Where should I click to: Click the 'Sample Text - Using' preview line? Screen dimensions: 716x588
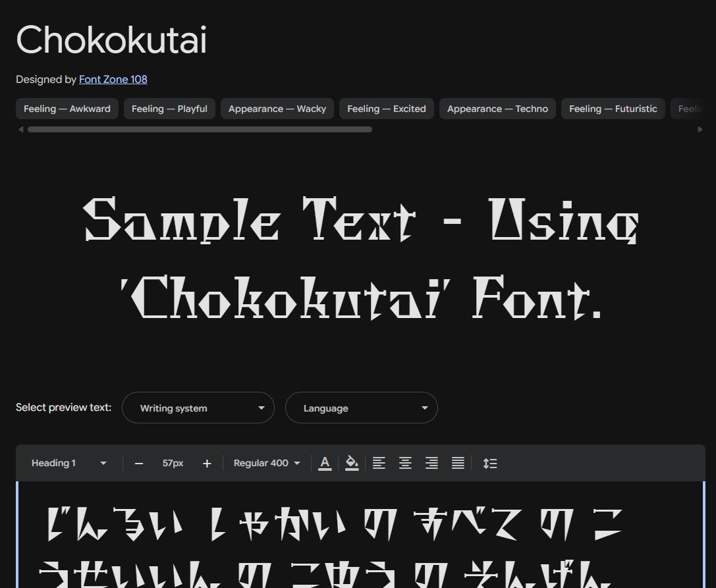pyautogui.click(x=361, y=219)
